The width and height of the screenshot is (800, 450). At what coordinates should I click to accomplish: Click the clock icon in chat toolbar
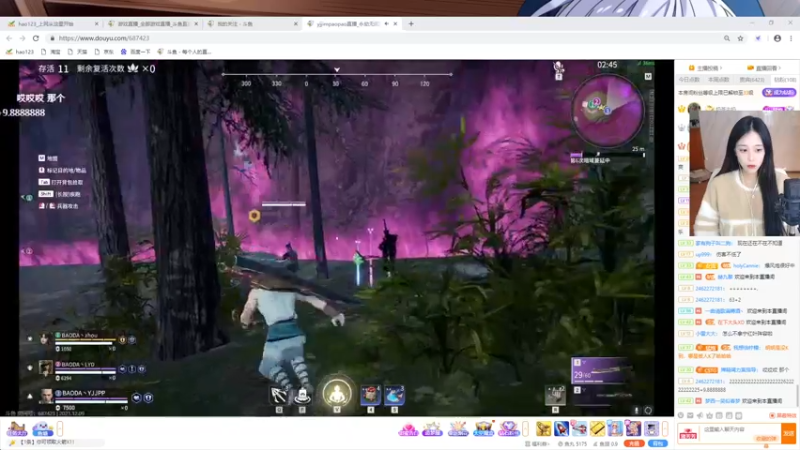click(681, 415)
